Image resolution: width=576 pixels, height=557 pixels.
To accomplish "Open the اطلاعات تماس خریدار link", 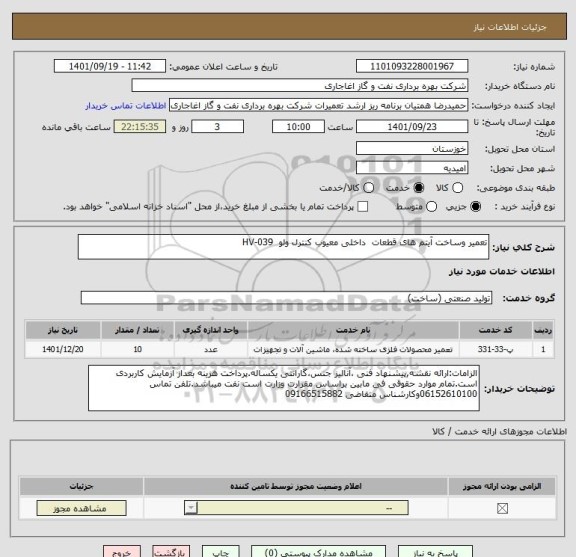I will (126, 106).
